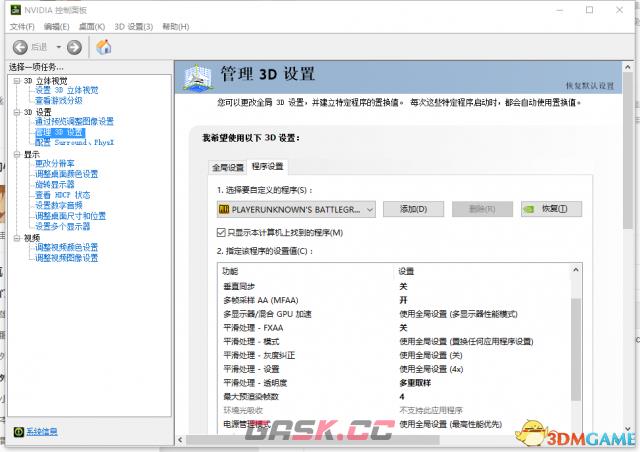Click the 功能 column header
Screen dimensions: 640x452
click(230, 272)
